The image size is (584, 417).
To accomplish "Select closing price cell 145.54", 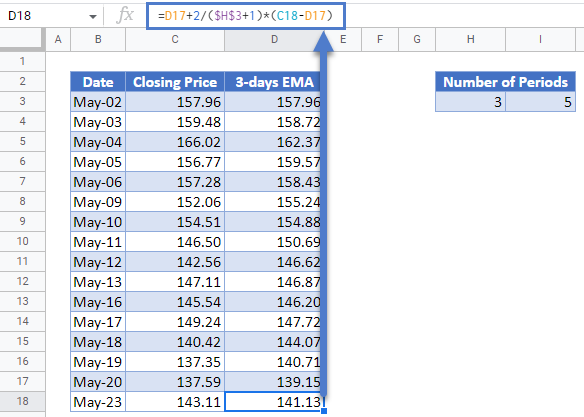I will 175,302.
